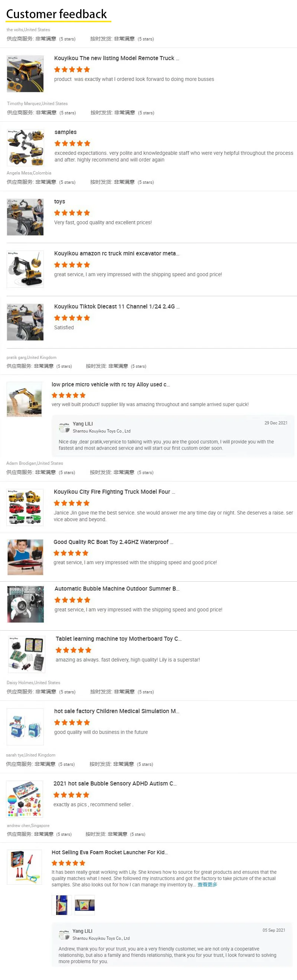
Task: Click the Yang LILI avatar icon dated 29 Dec 2021
Action: (64, 427)
